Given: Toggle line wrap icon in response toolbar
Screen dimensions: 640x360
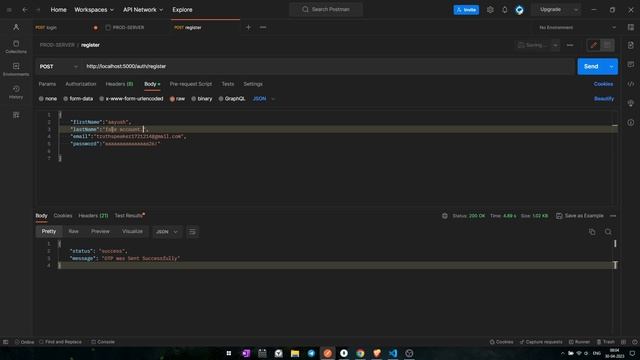Looking at the screenshot, I should (192, 232).
